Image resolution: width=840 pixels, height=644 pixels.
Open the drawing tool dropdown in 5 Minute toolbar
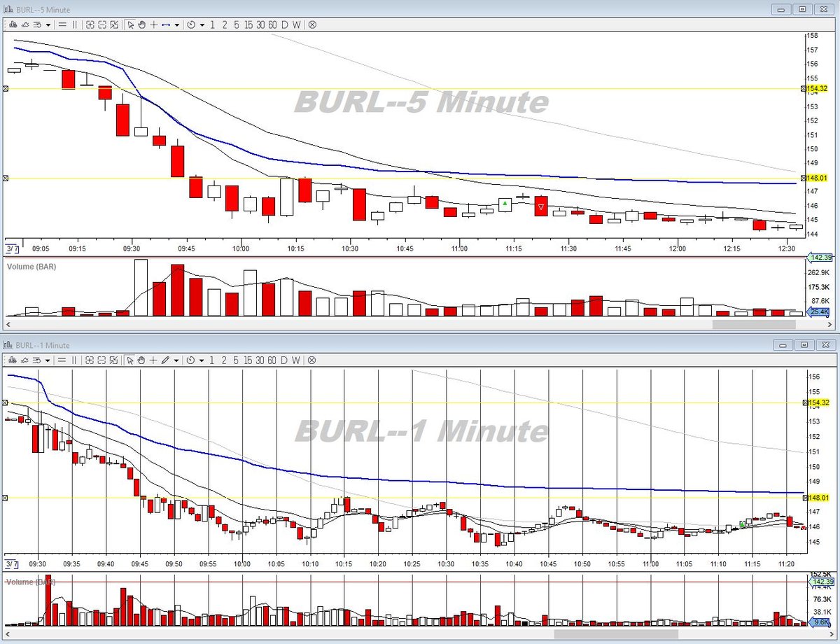177,24
